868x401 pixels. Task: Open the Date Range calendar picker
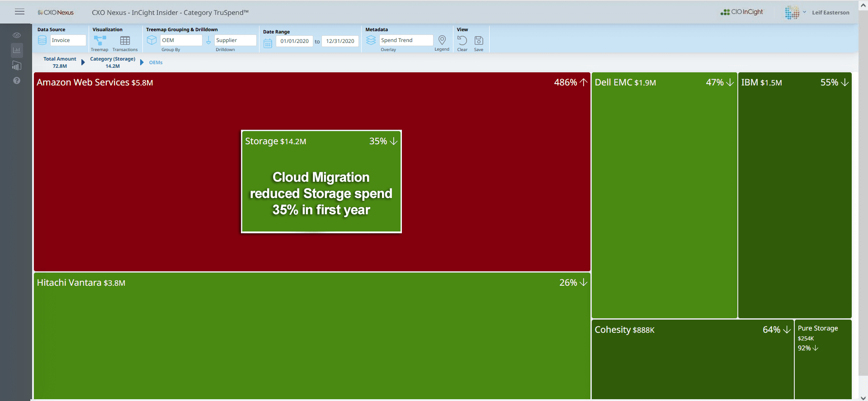pyautogui.click(x=268, y=43)
